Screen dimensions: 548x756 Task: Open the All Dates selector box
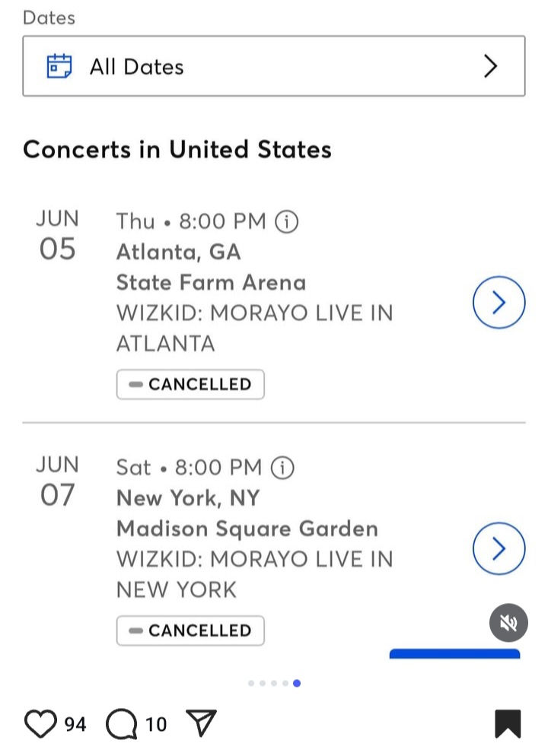274,66
